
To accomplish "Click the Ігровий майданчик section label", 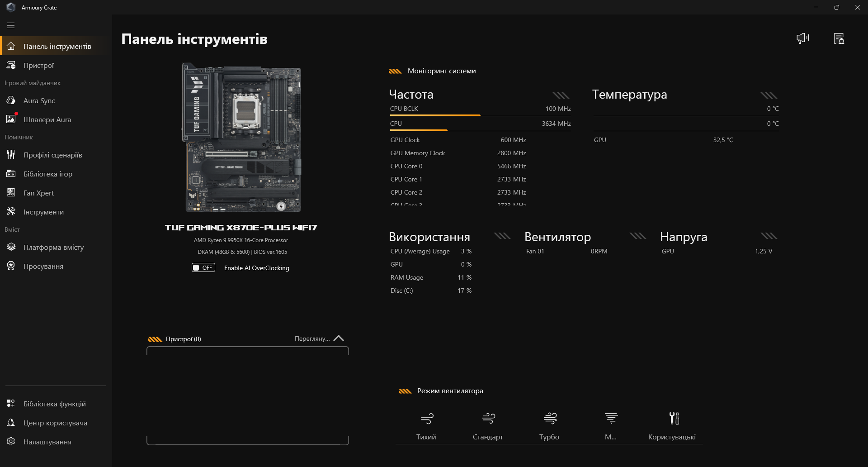I will click(33, 83).
